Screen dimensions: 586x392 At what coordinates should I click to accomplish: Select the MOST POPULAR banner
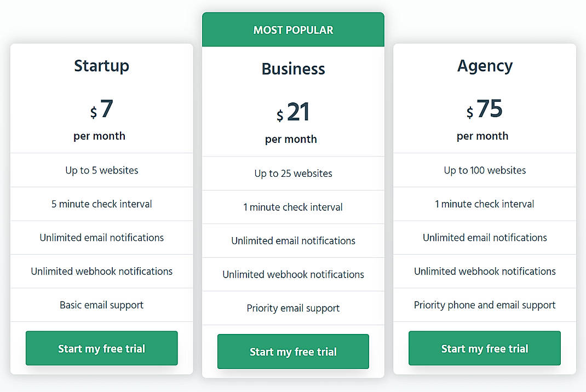click(293, 30)
